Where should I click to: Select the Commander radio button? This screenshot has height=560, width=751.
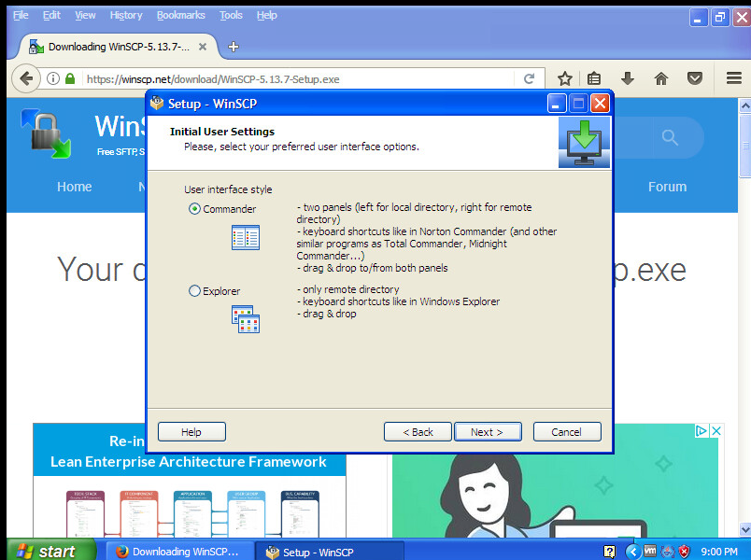194,209
